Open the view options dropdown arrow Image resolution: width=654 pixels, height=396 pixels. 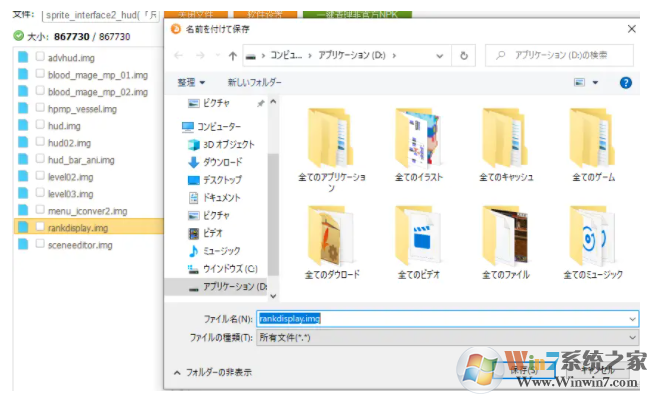[x=596, y=83]
